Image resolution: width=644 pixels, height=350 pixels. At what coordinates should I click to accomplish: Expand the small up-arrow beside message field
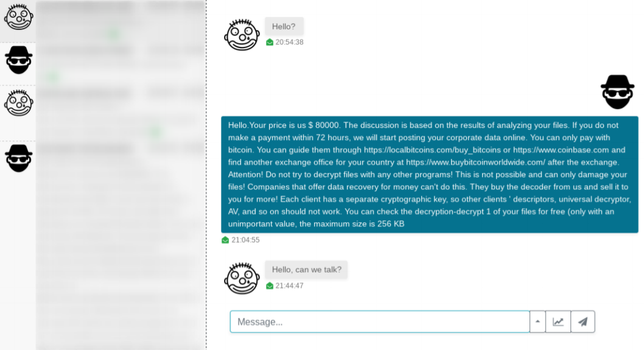pos(537,321)
